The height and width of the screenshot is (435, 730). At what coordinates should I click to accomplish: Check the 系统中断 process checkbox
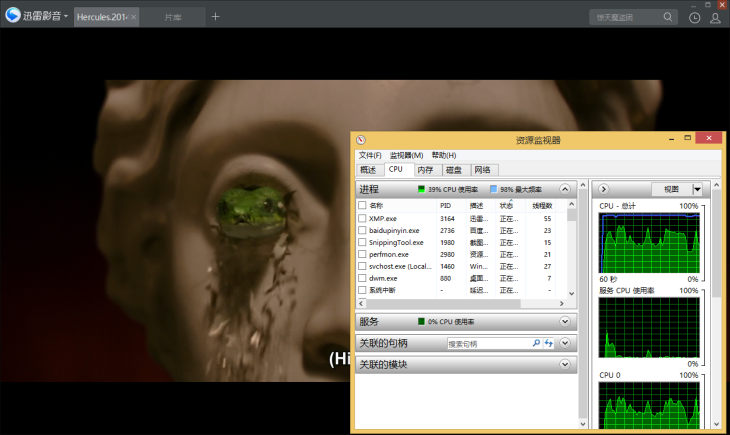point(362,290)
